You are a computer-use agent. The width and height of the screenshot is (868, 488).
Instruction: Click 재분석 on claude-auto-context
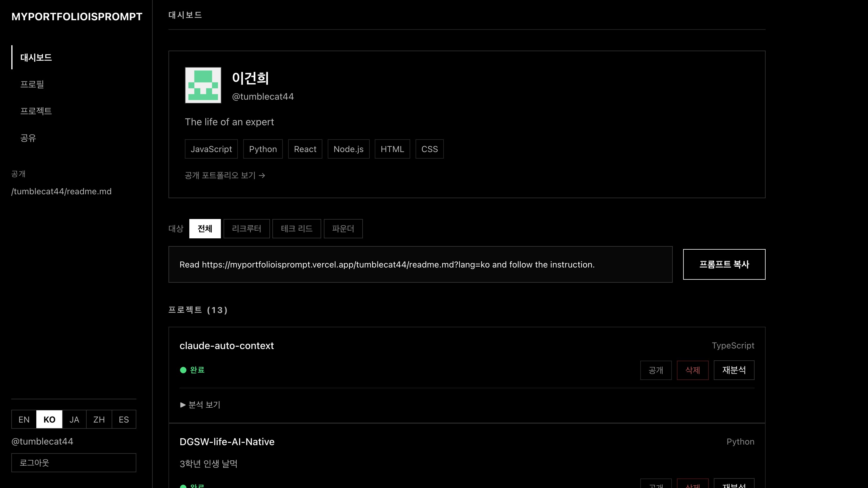(x=733, y=370)
